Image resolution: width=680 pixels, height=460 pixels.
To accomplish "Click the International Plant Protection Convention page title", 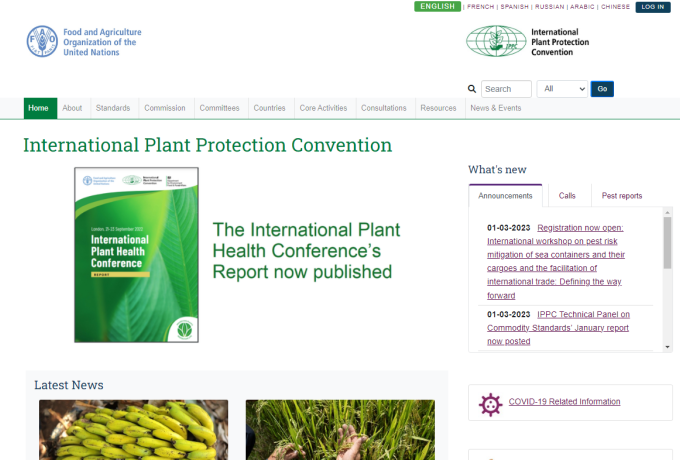I will click(x=208, y=145).
